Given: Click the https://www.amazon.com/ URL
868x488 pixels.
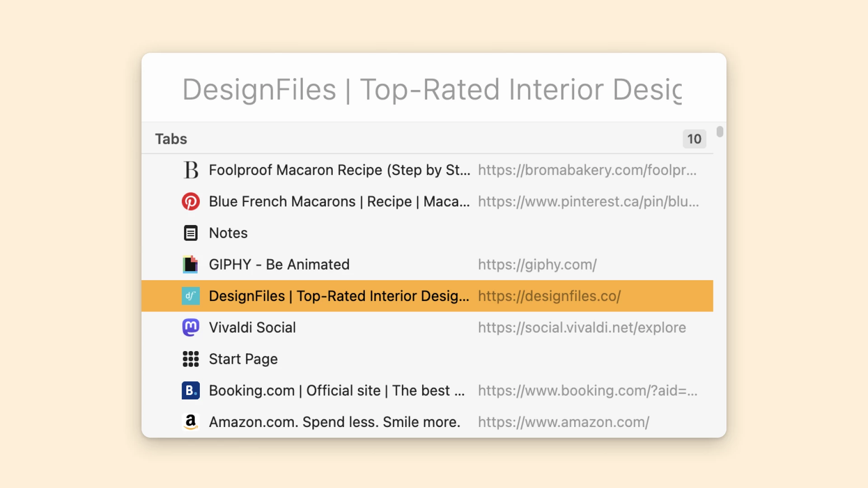Looking at the screenshot, I should click(564, 422).
